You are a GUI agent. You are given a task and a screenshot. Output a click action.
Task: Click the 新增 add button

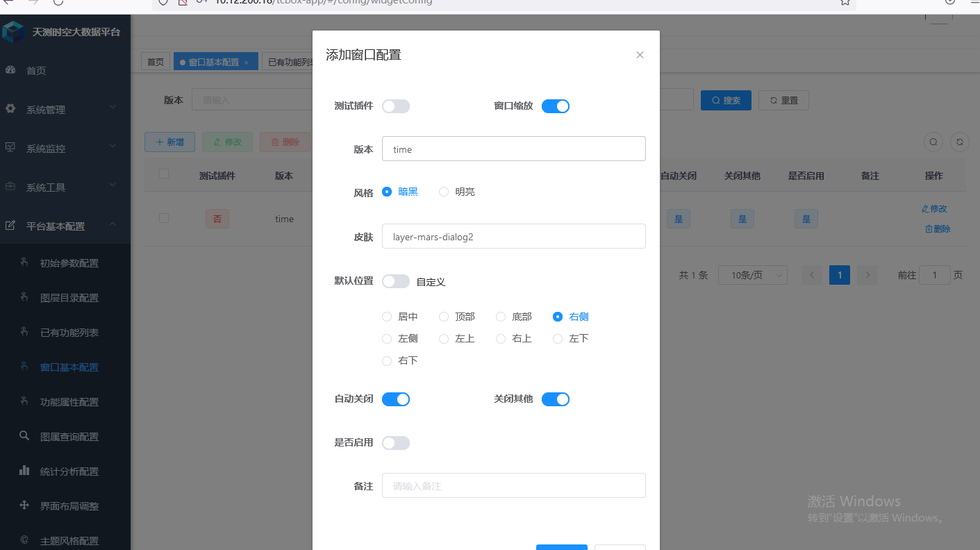click(x=169, y=142)
